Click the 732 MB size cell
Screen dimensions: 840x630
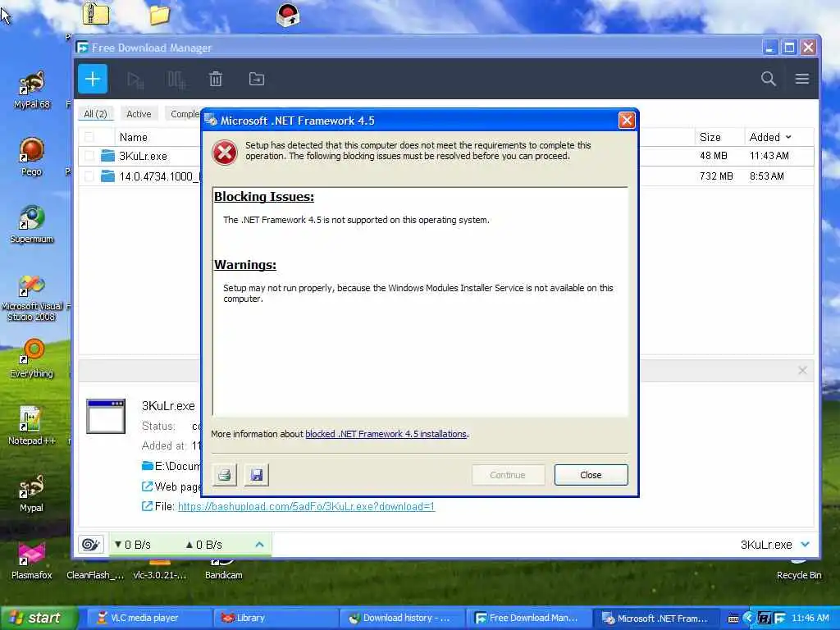click(715, 176)
